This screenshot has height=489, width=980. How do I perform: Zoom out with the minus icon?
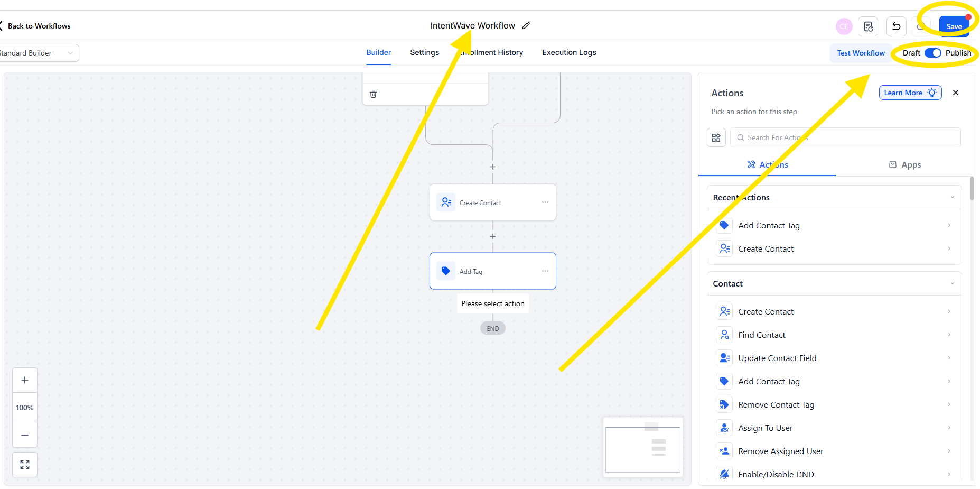pyautogui.click(x=25, y=435)
